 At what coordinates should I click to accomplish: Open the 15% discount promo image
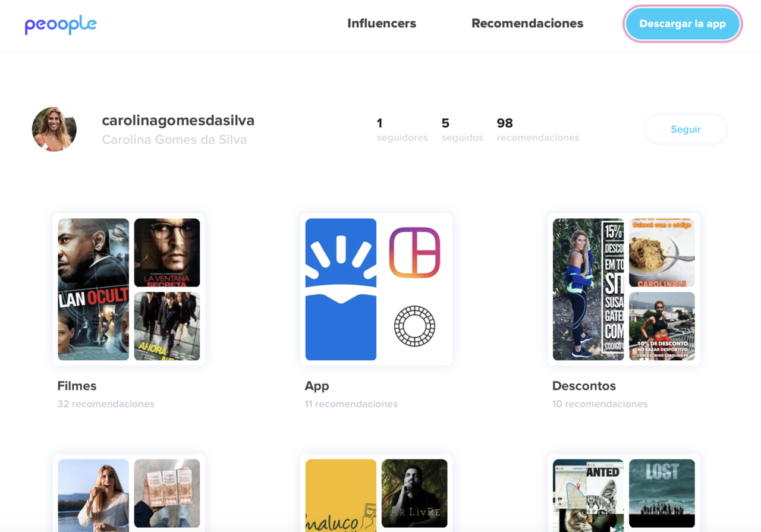click(588, 289)
